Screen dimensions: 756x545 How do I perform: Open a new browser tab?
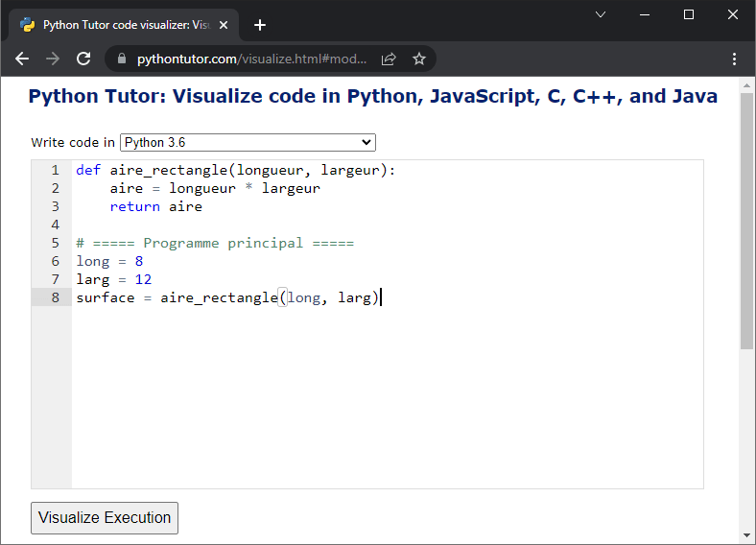pos(260,25)
